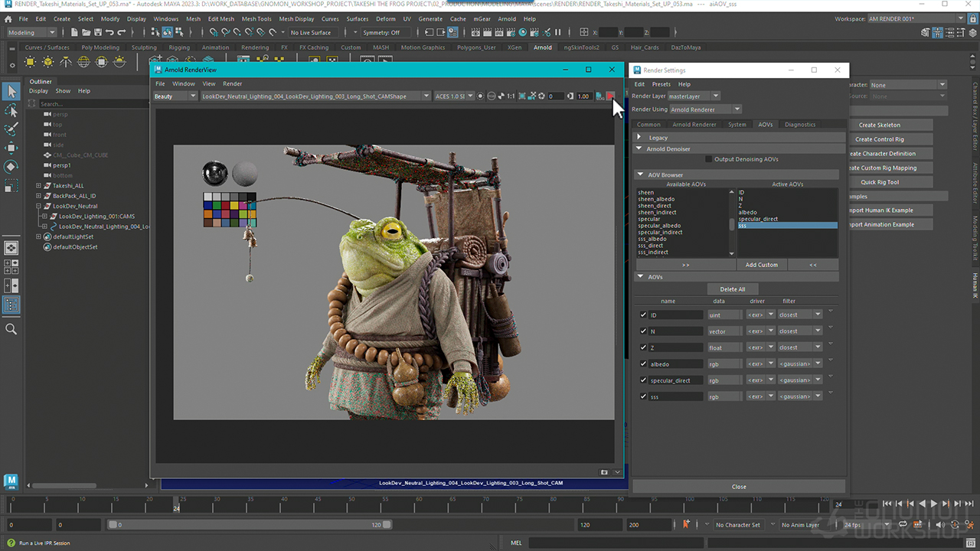This screenshot has height=551, width=980.
Task: Click the refresh render icon in RenderView
Action: 541,96
